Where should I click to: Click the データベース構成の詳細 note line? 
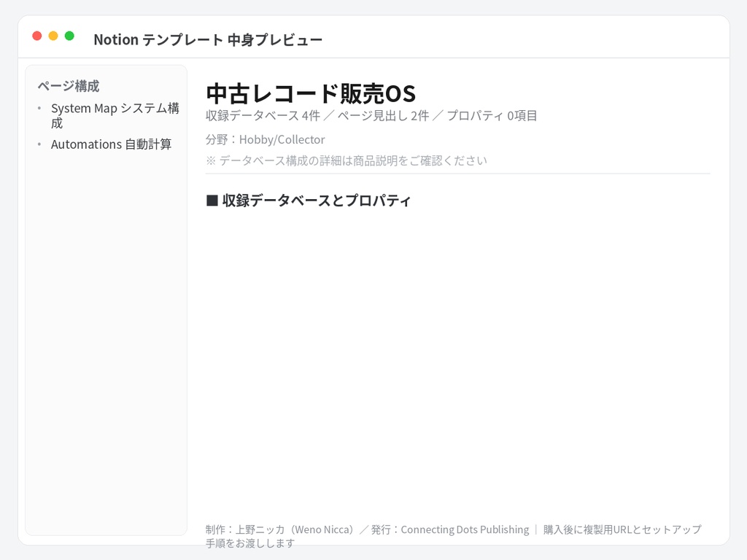click(x=347, y=160)
